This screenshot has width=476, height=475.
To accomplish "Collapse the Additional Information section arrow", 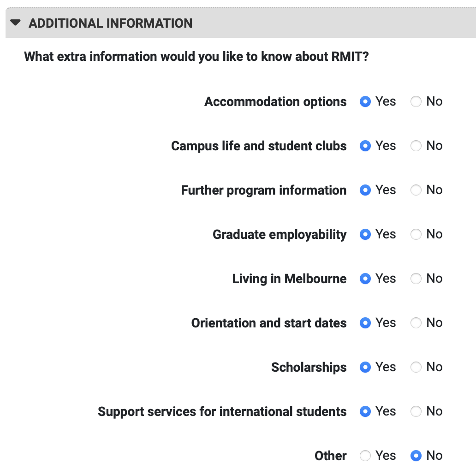I will [x=16, y=23].
